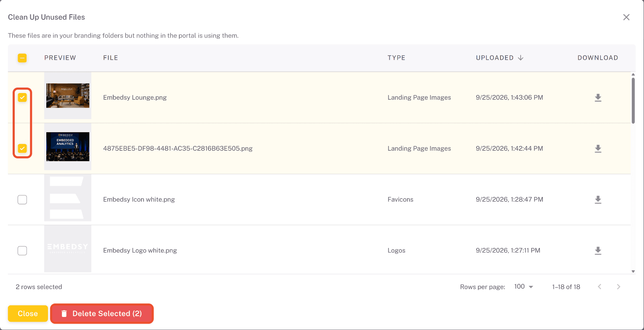Image resolution: width=644 pixels, height=330 pixels.
Task: Click the scrollbar down arrow
Action: tap(633, 271)
